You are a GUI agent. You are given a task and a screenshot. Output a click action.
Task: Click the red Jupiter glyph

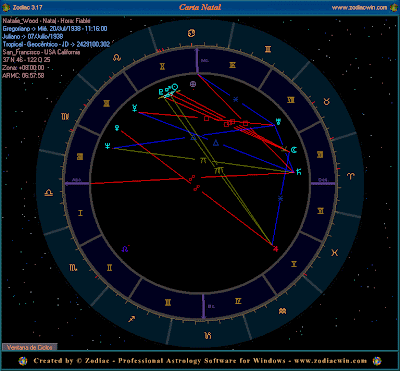point(275,249)
